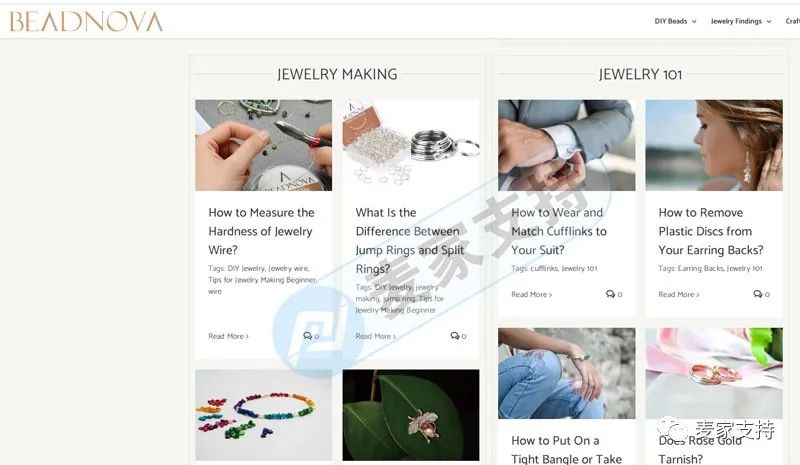Screen dimensions: 800x465
Task: Click the rose gold rings thumbnail
Action: [714, 373]
